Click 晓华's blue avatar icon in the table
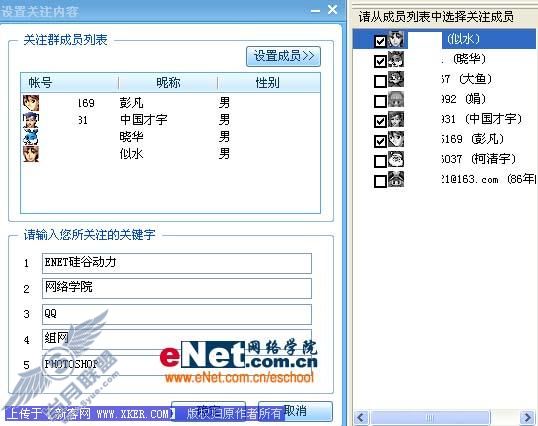This screenshot has height=426, width=538. (31, 137)
